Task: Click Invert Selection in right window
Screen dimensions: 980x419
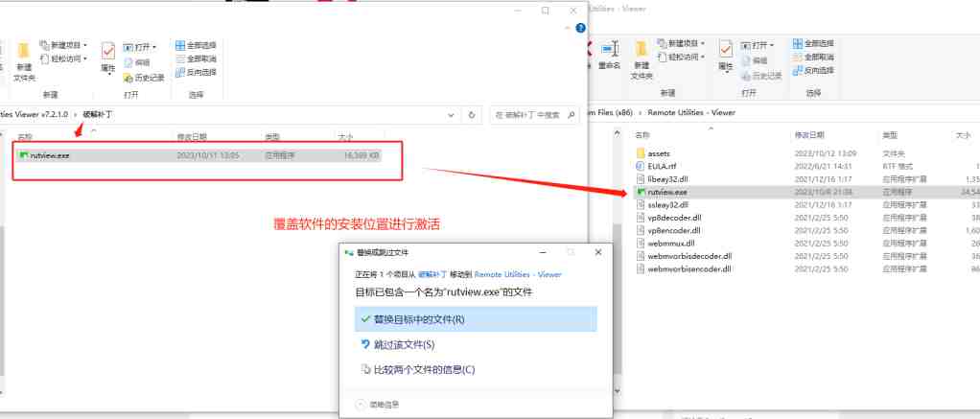Action: pos(814,71)
